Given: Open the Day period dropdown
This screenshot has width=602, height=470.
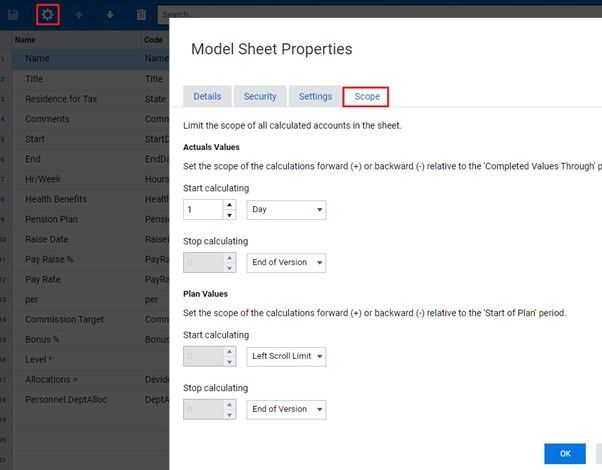Looking at the screenshot, I should 286,211.
